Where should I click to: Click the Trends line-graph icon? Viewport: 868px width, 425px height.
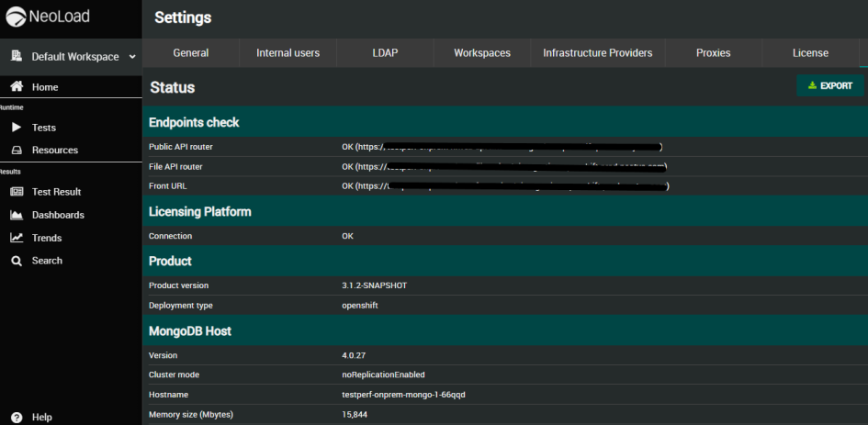[x=16, y=238]
